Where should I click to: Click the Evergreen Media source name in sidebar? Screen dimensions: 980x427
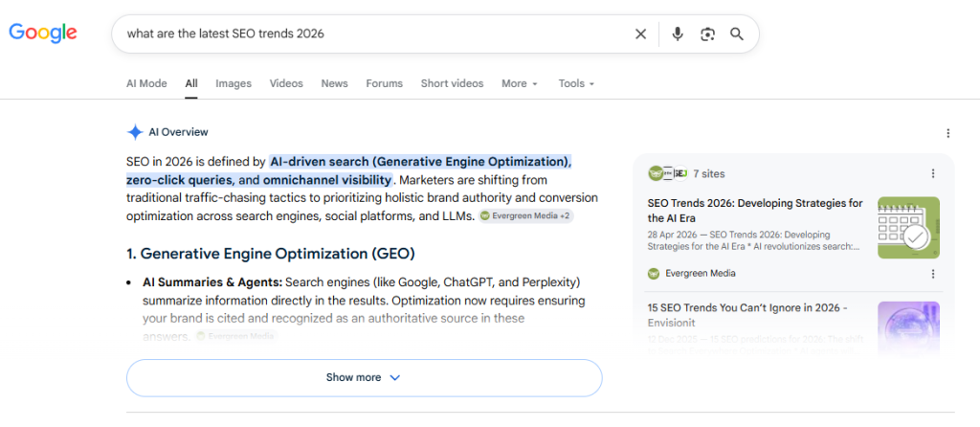[x=700, y=273]
